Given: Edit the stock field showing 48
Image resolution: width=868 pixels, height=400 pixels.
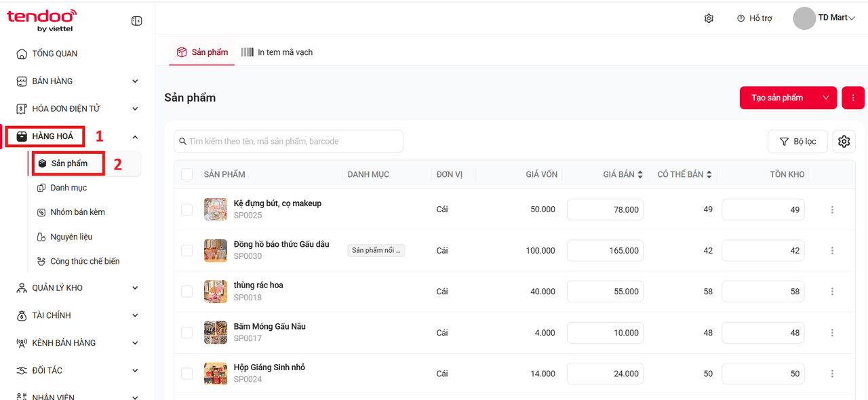Looking at the screenshot, I should pos(763,333).
